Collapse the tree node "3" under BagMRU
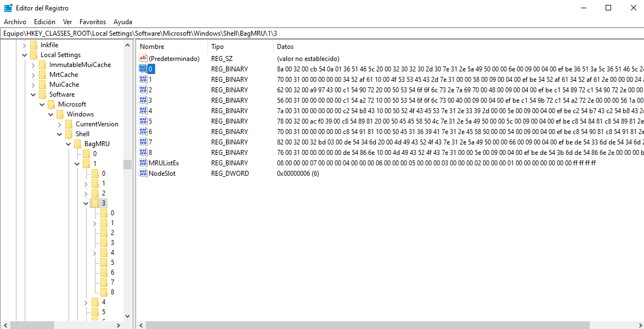The width and height of the screenshot is (644, 329). [86, 203]
